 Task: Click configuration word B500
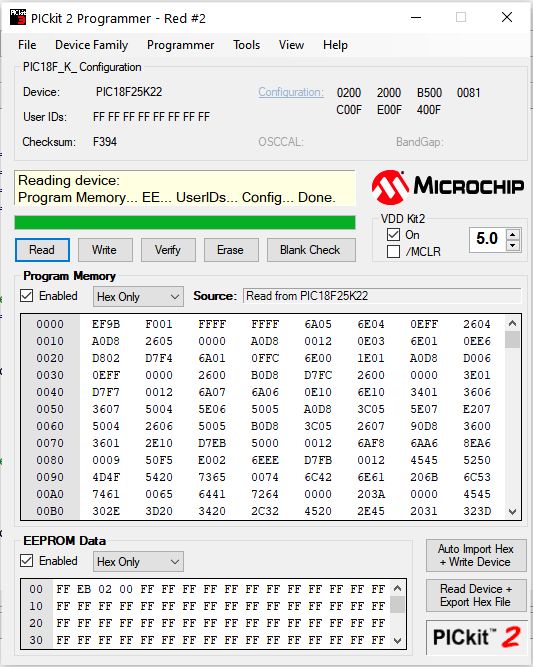(x=429, y=93)
